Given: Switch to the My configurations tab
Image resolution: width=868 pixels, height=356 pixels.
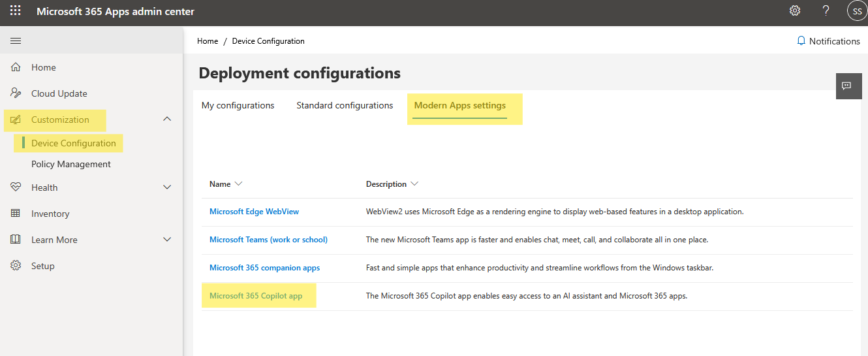Looking at the screenshot, I should [x=238, y=106].
